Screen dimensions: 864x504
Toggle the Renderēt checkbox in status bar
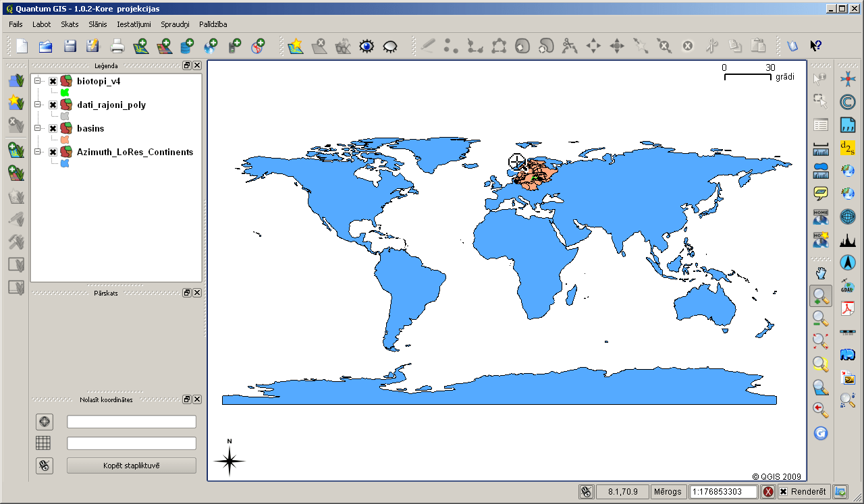click(783, 492)
